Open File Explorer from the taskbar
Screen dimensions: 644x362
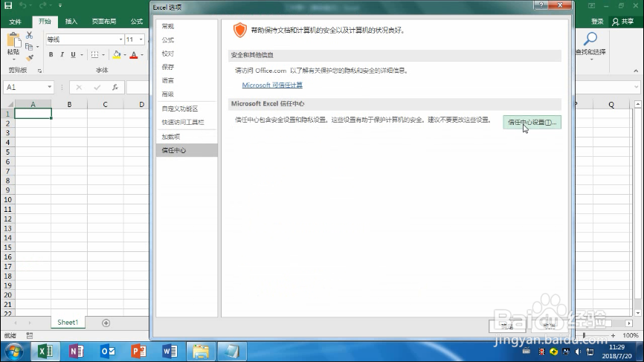[x=201, y=352]
